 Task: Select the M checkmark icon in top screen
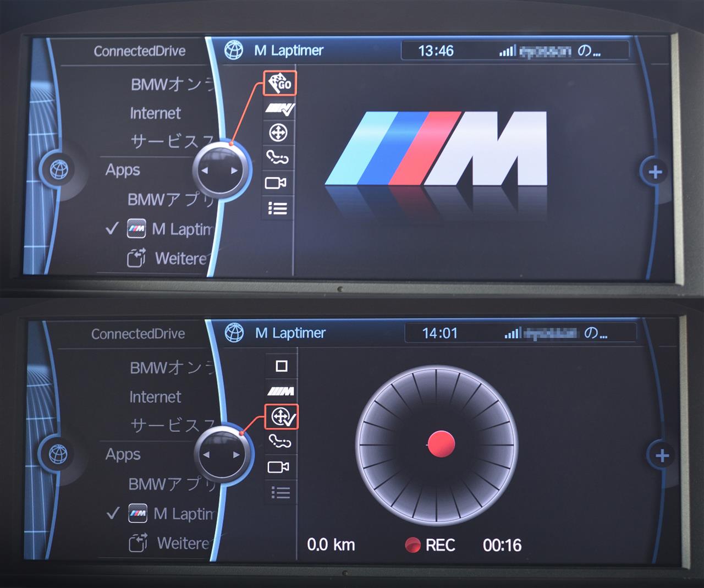point(279,108)
